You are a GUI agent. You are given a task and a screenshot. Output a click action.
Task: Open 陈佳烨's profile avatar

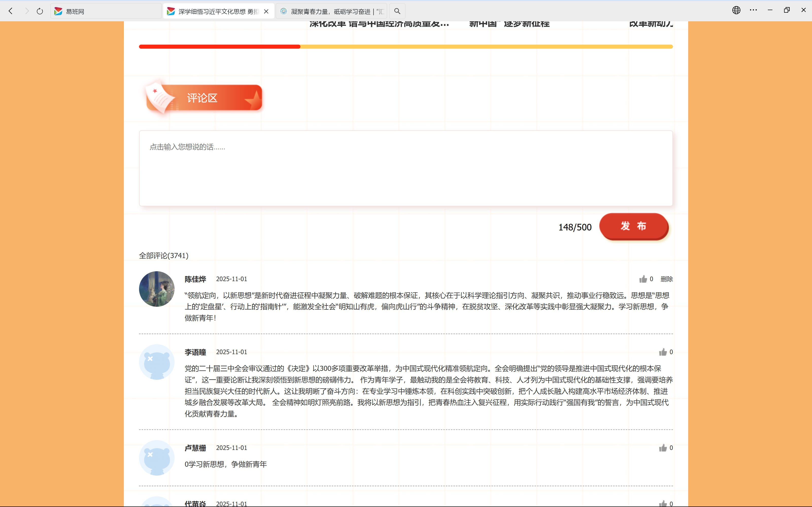click(157, 289)
